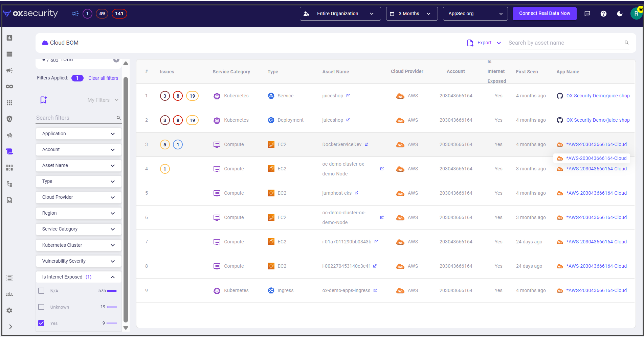Click the filter panel vertical scrollbar

click(126, 199)
